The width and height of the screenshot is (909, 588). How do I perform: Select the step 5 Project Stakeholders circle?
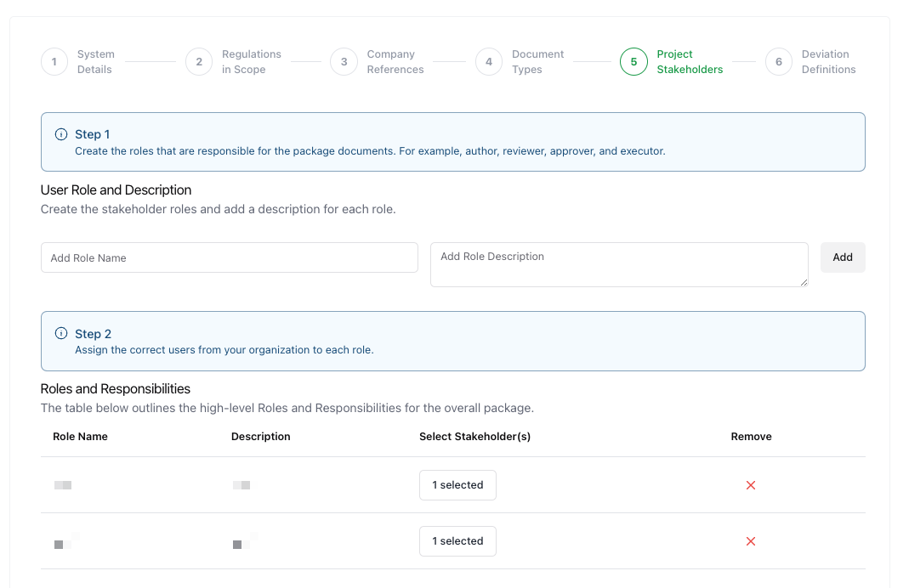click(633, 62)
